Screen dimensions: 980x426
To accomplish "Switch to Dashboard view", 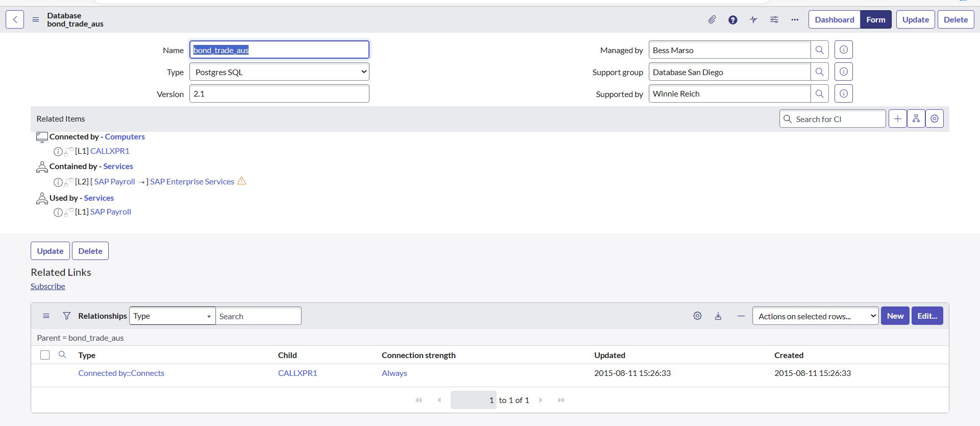I will pyautogui.click(x=835, y=19).
